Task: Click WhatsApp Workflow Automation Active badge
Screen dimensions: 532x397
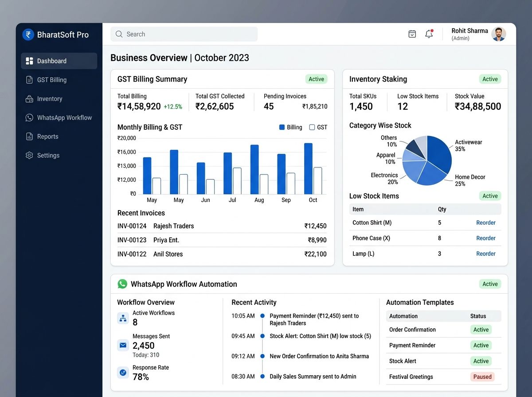Action: 490,284
